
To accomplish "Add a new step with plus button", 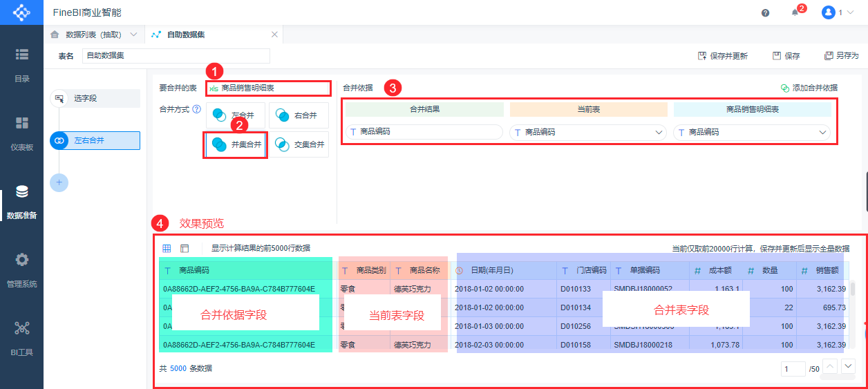I will coord(59,182).
